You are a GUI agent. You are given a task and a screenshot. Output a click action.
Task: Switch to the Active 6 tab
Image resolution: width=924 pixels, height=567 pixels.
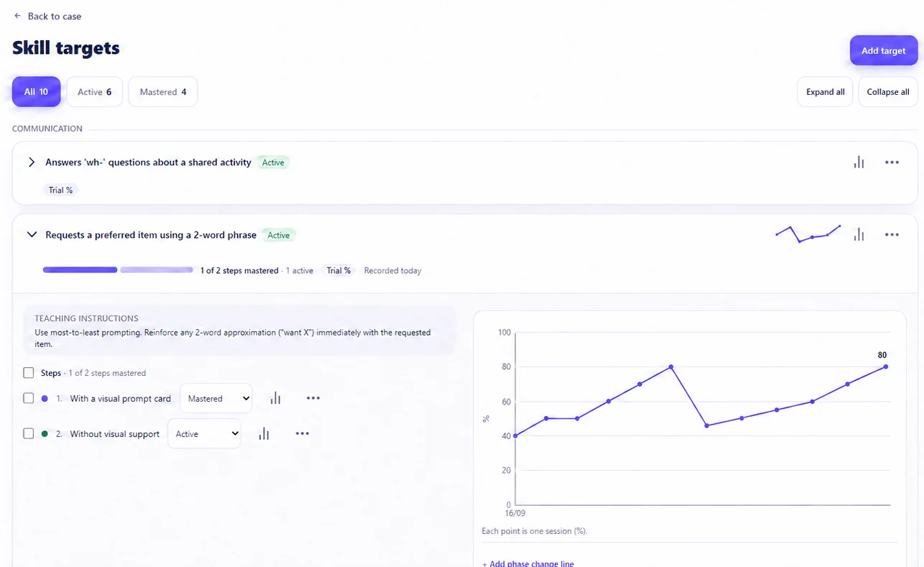coord(94,92)
